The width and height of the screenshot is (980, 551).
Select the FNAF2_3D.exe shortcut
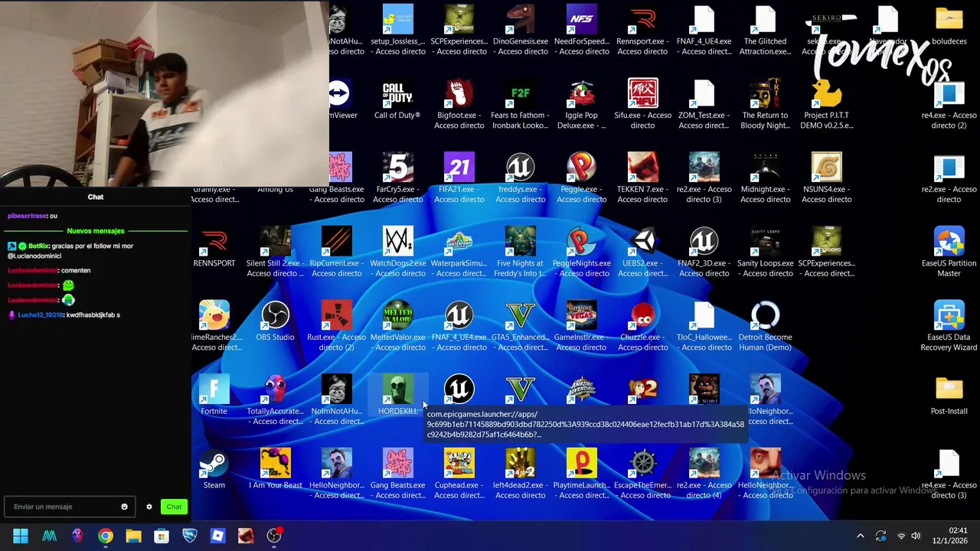click(704, 252)
